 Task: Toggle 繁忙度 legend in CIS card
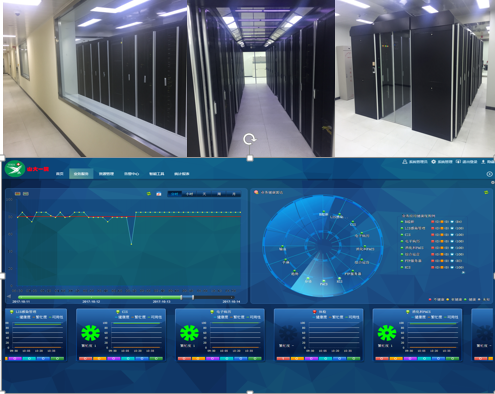(x=139, y=317)
